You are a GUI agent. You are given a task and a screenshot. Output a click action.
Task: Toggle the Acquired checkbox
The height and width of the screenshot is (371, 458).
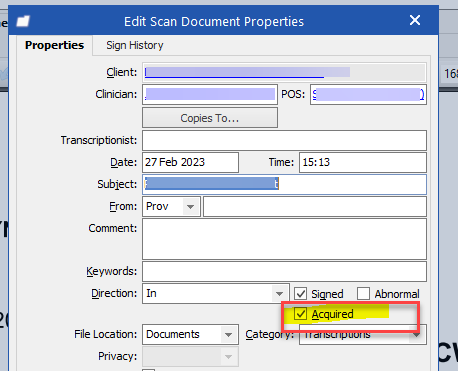[x=300, y=314]
